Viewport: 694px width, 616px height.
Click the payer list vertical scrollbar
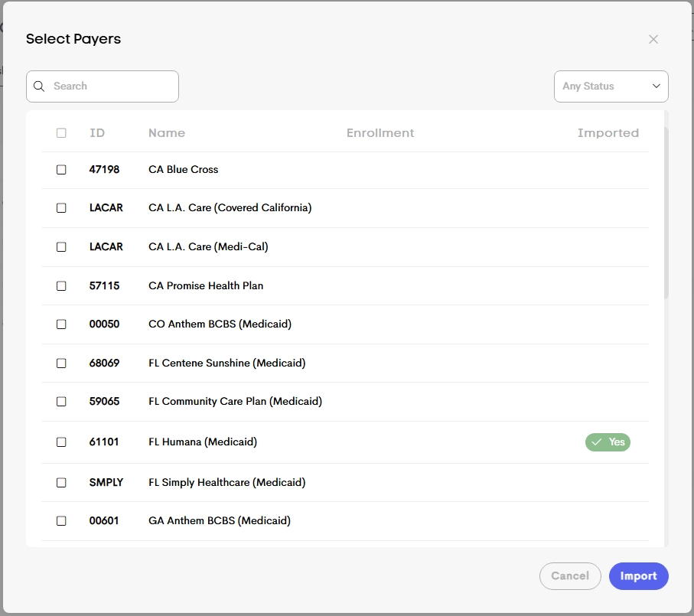(666, 213)
